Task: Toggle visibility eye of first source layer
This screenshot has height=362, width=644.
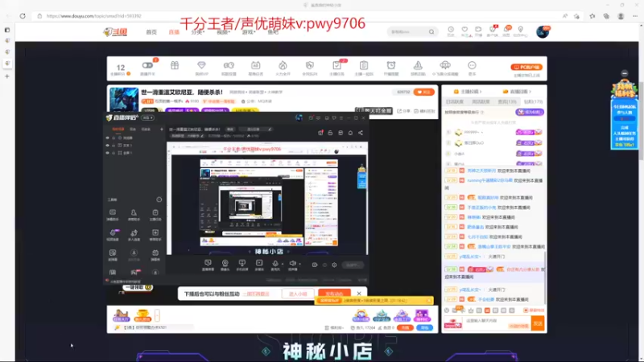Action: (x=108, y=138)
